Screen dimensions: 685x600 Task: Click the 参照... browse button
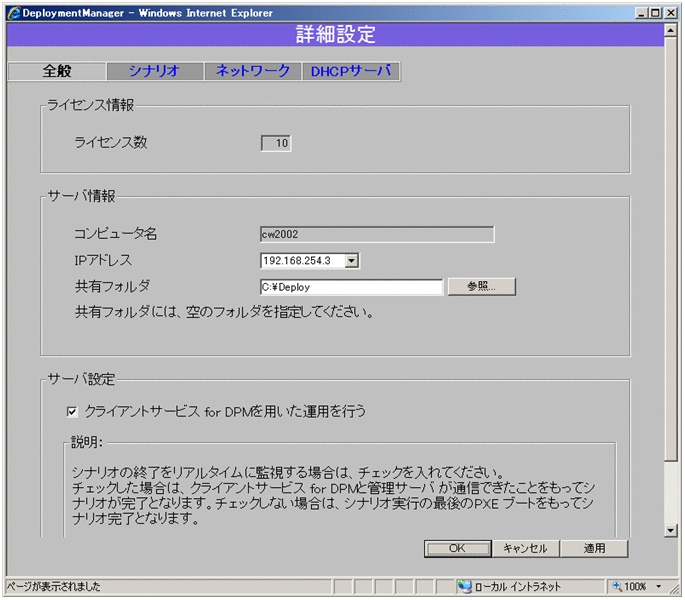click(x=481, y=287)
